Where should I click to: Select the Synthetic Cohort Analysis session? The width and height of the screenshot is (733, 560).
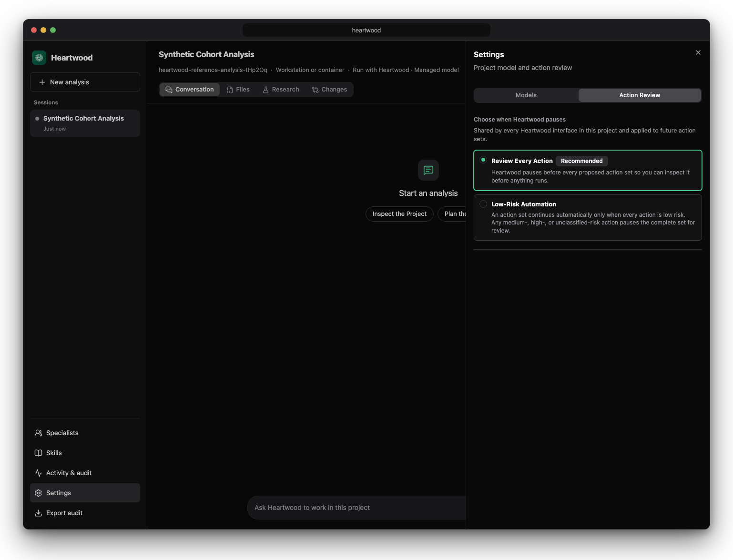(85, 123)
